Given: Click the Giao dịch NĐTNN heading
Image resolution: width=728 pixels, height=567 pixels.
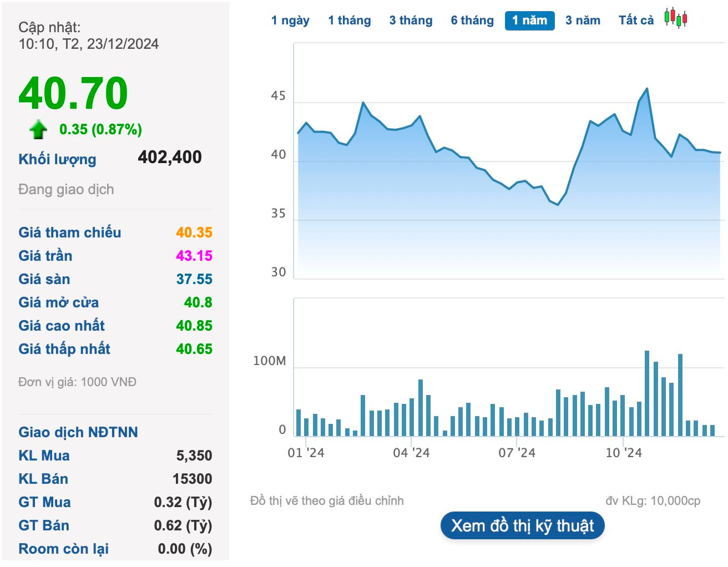Looking at the screenshot, I should [x=78, y=432].
